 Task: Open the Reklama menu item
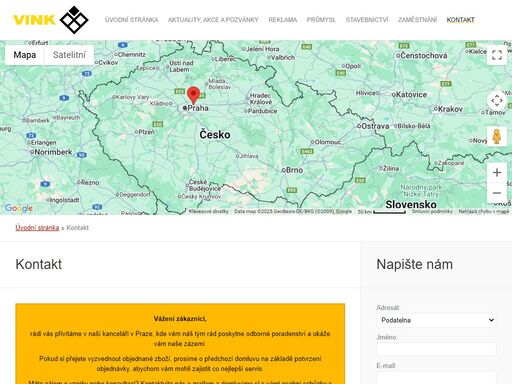pyautogui.click(x=283, y=20)
